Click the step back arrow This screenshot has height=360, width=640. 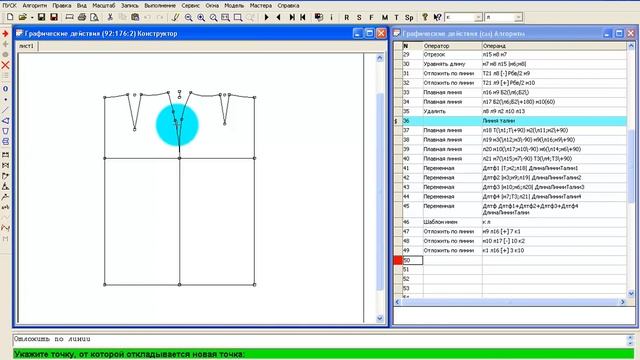click(278, 17)
